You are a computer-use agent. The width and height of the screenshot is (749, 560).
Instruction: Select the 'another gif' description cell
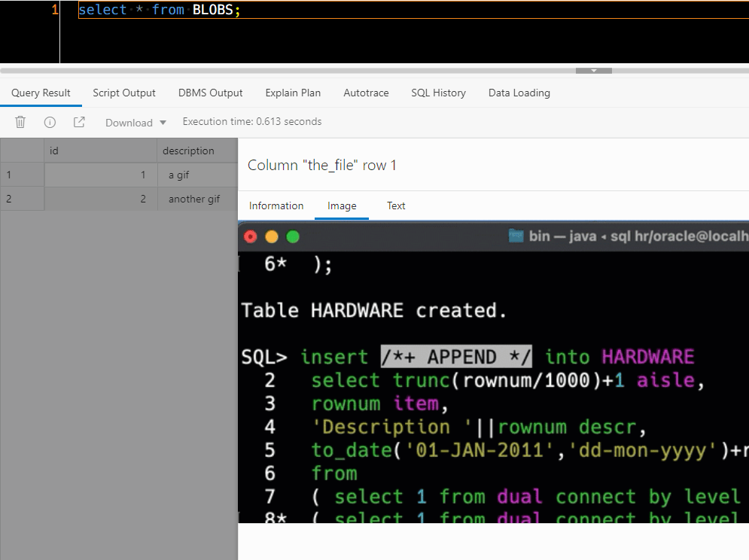197,199
